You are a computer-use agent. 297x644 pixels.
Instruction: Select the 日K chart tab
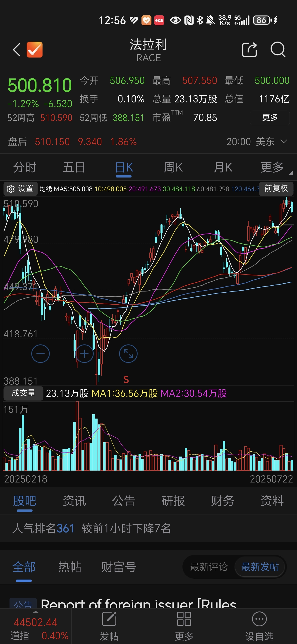click(124, 167)
